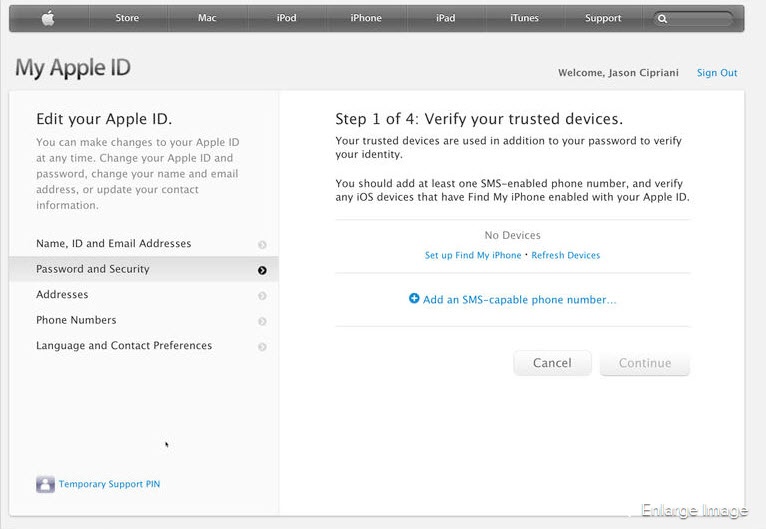Click the Apple logo in navigation bar
This screenshot has width=766, height=529.
tap(48, 19)
